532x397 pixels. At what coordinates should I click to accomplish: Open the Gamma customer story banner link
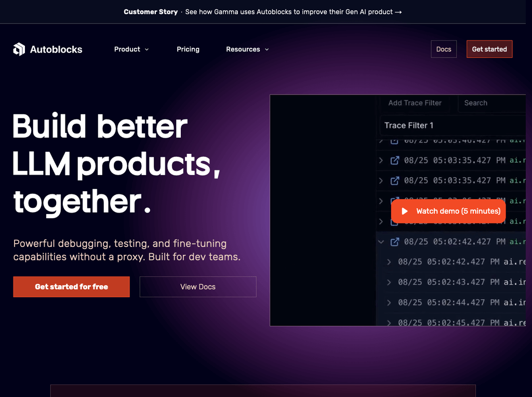click(262, 12)
